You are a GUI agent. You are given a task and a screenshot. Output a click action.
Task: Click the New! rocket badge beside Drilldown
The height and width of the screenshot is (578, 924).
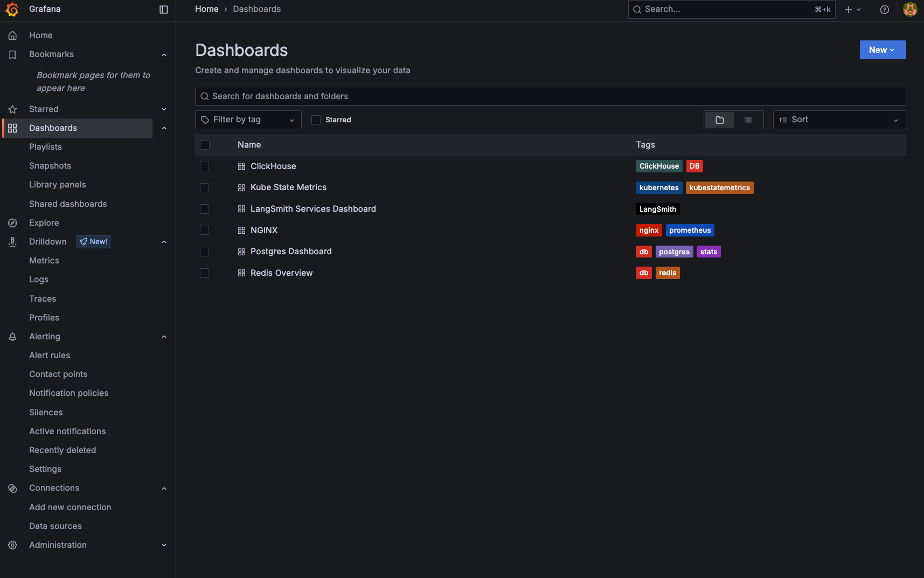93,242
